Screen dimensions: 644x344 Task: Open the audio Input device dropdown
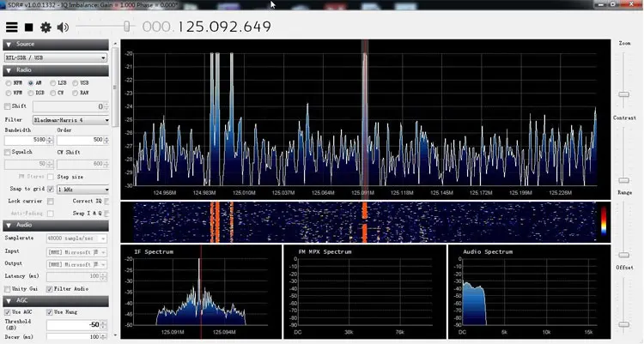(x=76, y=252)
